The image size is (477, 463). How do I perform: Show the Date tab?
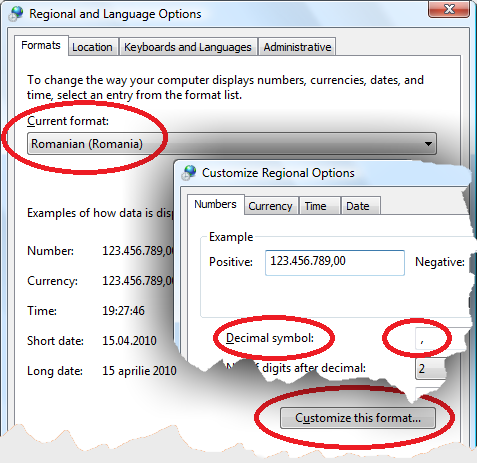pyautogui.click(x=358, y=206)
